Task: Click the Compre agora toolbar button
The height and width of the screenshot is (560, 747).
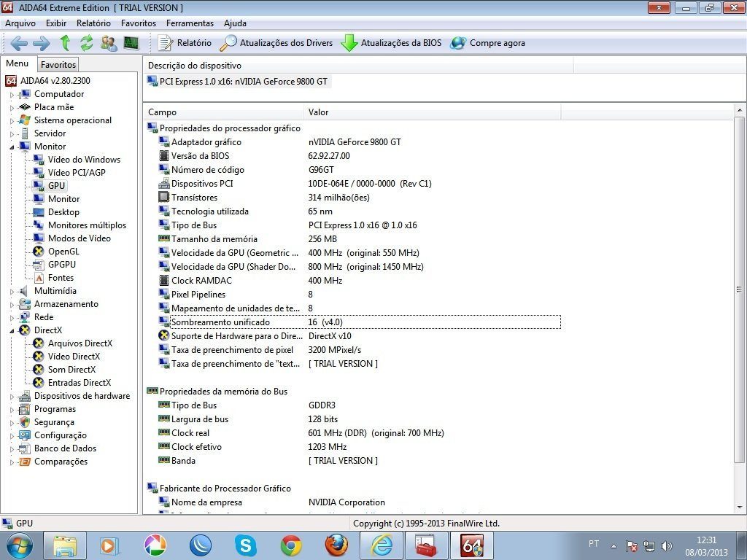Action: [487, 43]
